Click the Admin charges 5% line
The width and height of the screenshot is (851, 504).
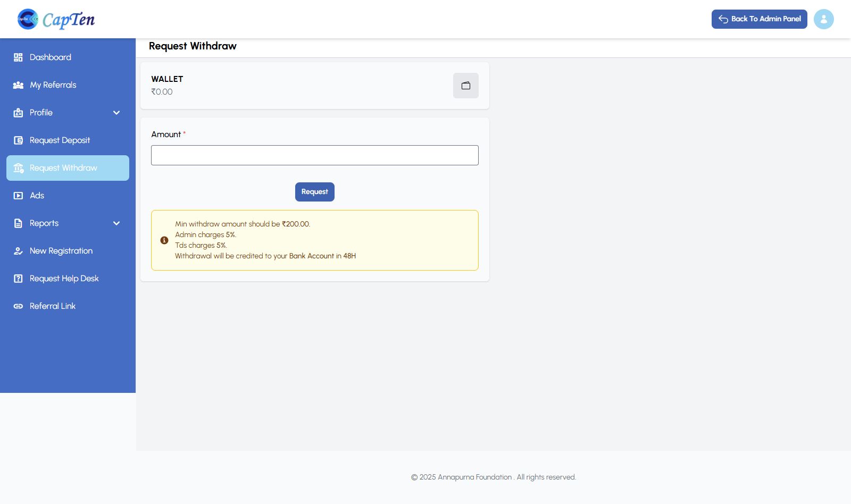tap(206, 234)
